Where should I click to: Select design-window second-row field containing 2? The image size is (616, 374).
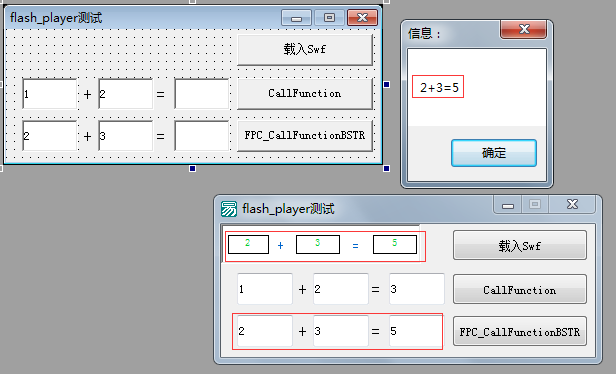(50, 136)
